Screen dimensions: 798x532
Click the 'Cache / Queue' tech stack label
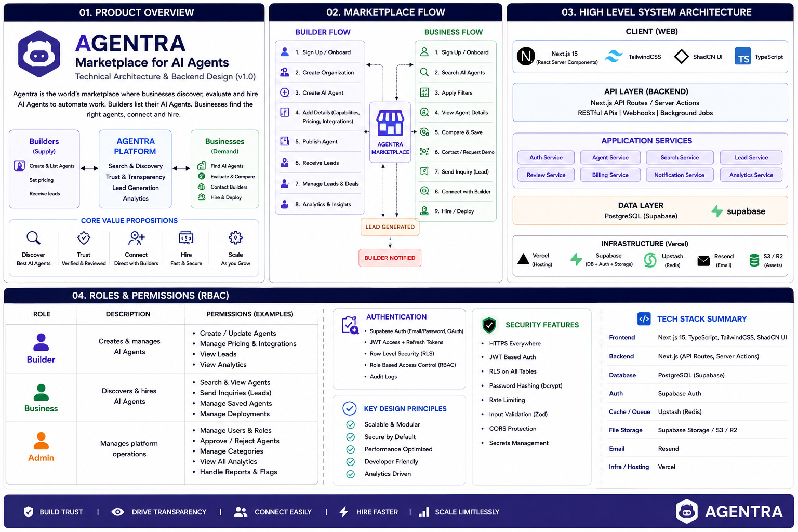[630, 411]
